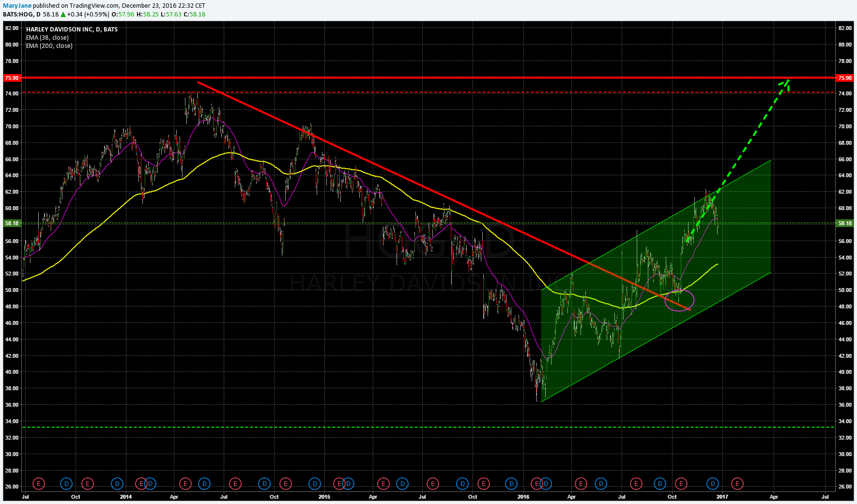Click the 82.00 value on the right price axis
Viewport: 857px width, 504px height.
(x=845, y=28)
